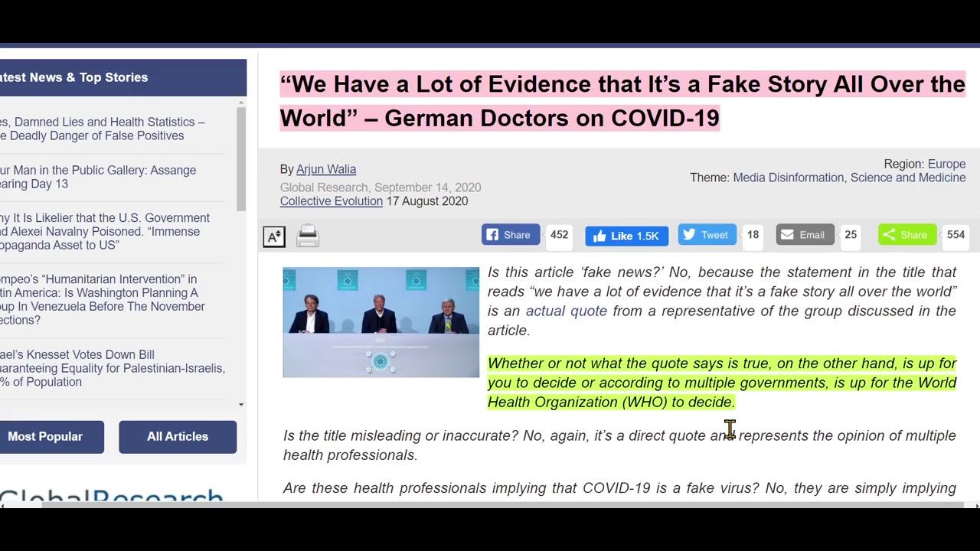
Task: Send article with Email button
Action: [804, 235]
